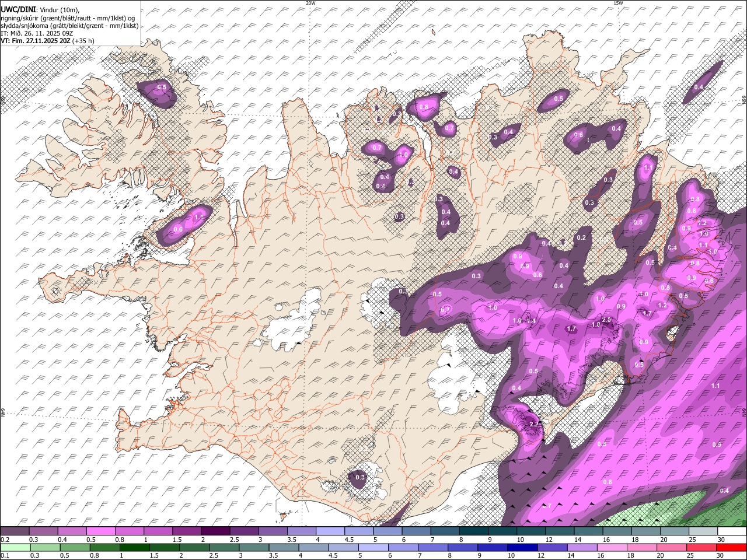747x560 pixels.
Task: Click the darkest purple 1.5–2 snow legend swatch
Action: (x=215, y=531)
